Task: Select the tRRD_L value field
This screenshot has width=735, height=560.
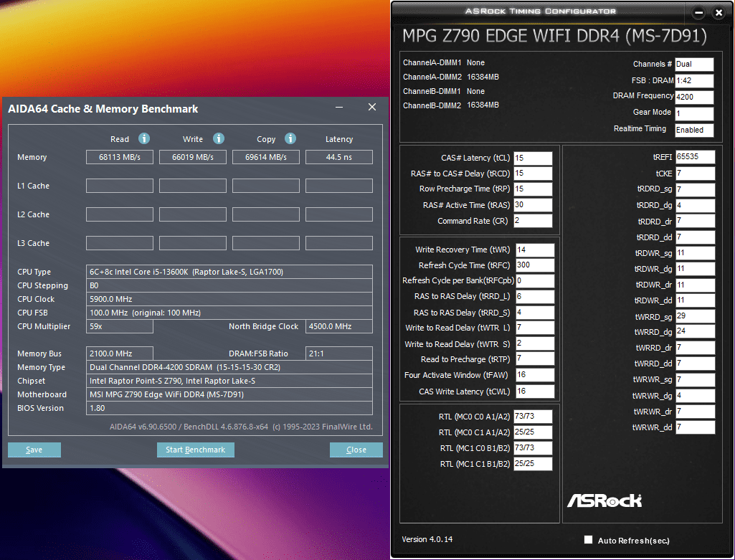Action: (x=535, y=297)
